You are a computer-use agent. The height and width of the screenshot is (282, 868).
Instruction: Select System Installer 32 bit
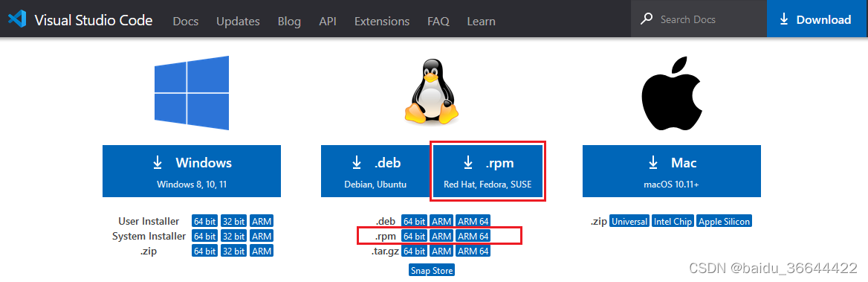click(233, 236)
